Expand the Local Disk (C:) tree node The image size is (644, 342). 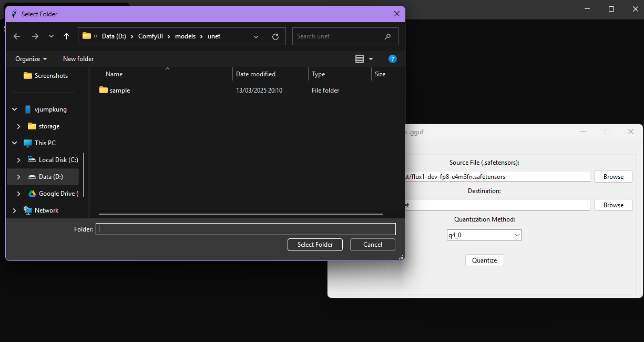(19, 160)
